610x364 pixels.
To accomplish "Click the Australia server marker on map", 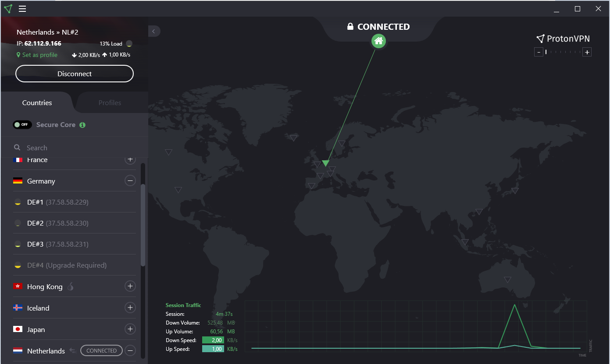I will point(507,279).
